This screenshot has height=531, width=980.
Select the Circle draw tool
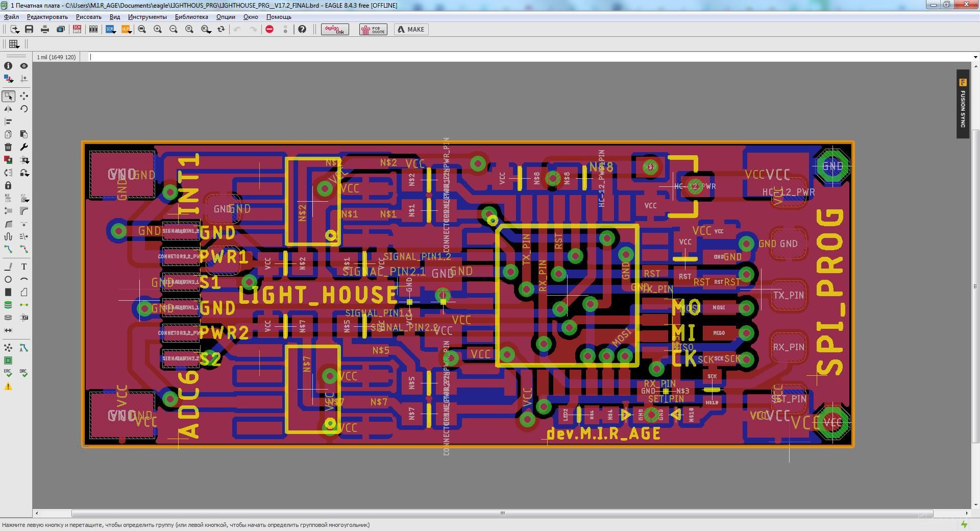pos(8,279)
